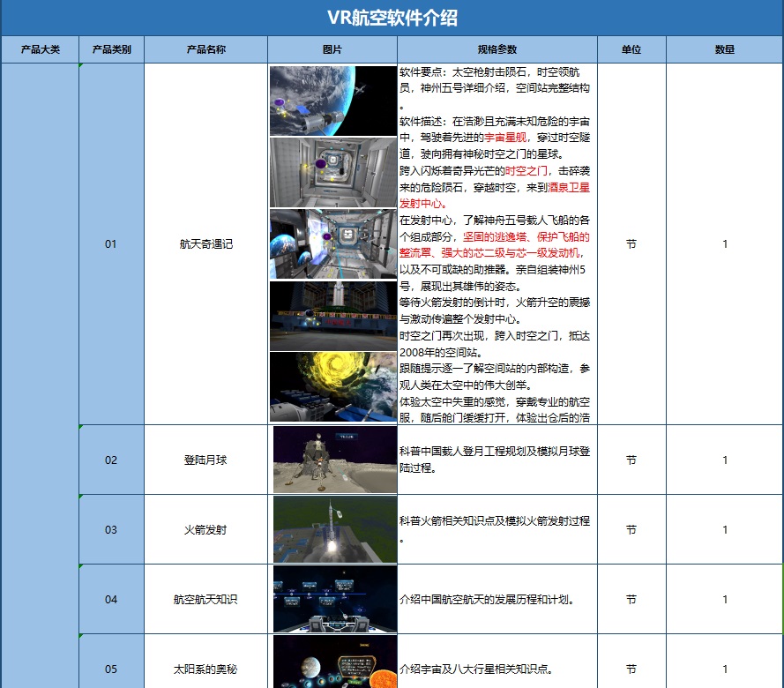The width and height of the screenshot is (784, 688).
Task: Select quantity 1 in 火箭发射 row
Action: pos(725,529)
